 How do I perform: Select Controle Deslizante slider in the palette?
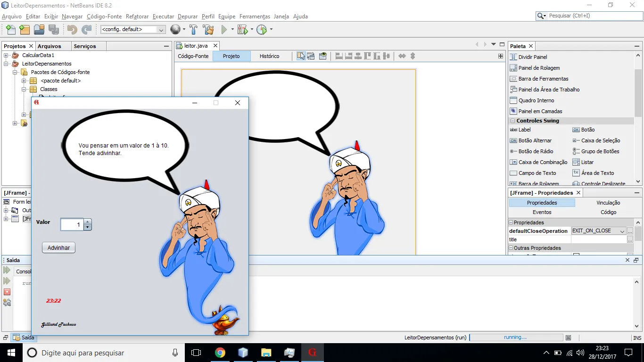coord(599,183)
